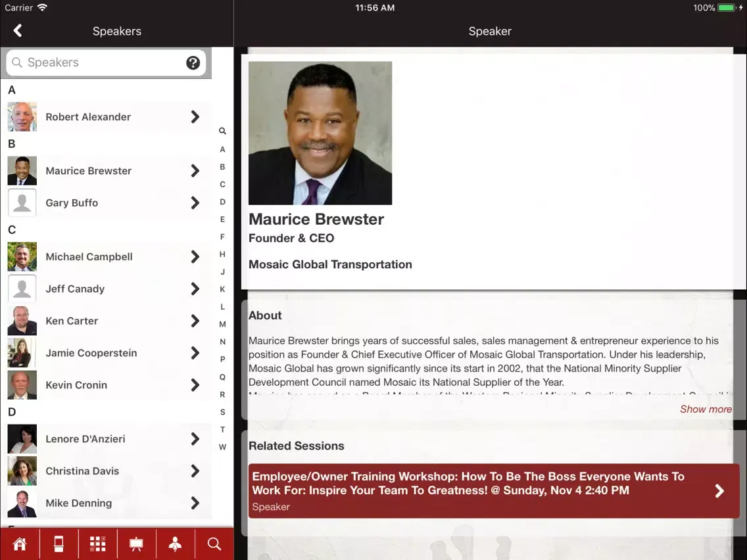Tap Mike Denning's photo thumbnail

22,503
